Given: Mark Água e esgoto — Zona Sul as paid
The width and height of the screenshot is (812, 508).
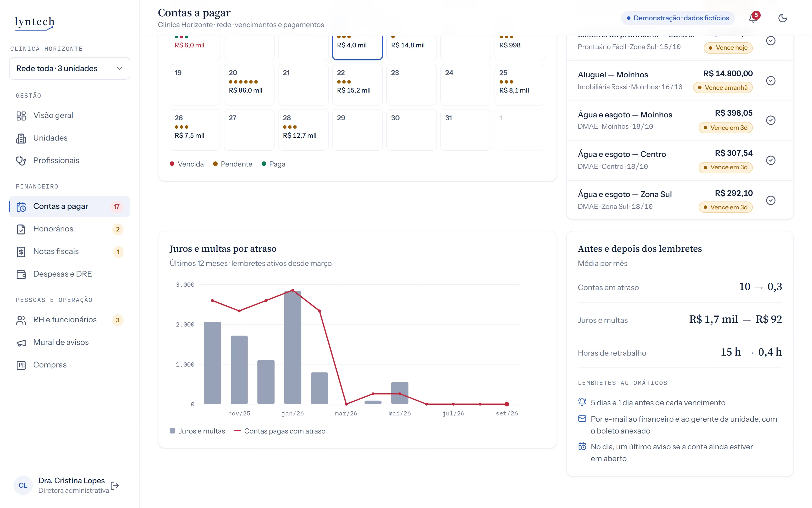Looking at the screenshot, I should 771,200.
